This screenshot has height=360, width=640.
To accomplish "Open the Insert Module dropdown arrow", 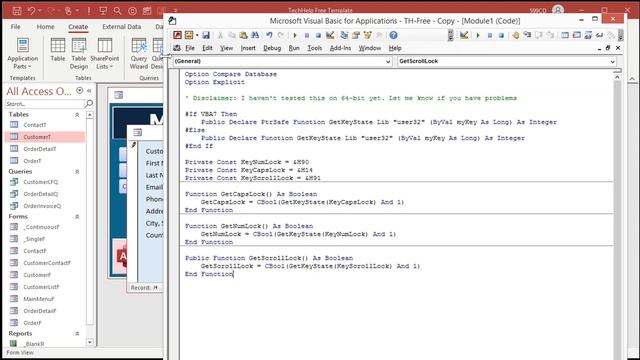I will (x=197, y=36).
